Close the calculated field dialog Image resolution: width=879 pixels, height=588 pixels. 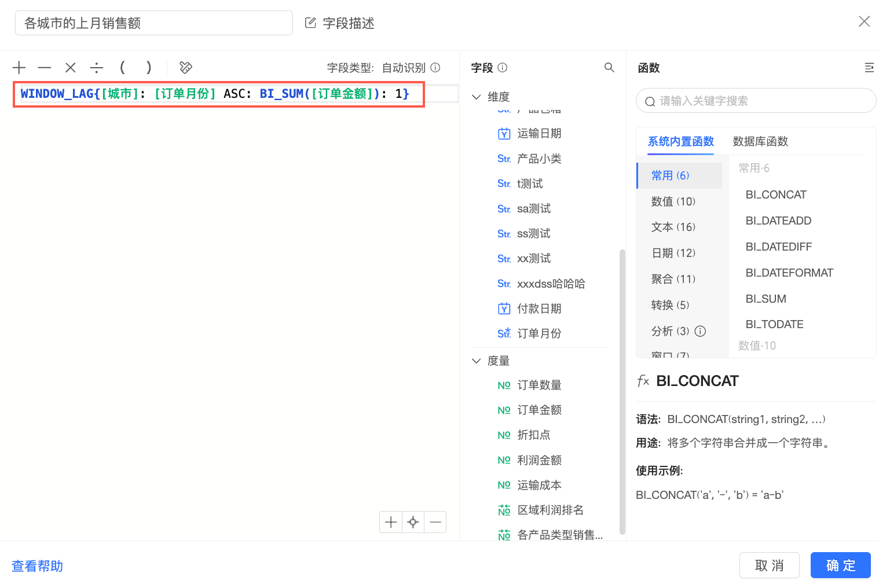pyautogui.click(x=864, y=21)
